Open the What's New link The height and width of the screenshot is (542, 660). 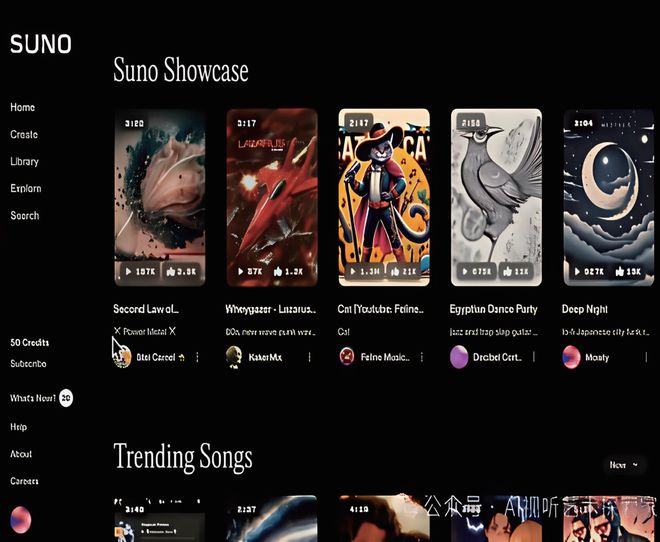click(x=33, y=398)
